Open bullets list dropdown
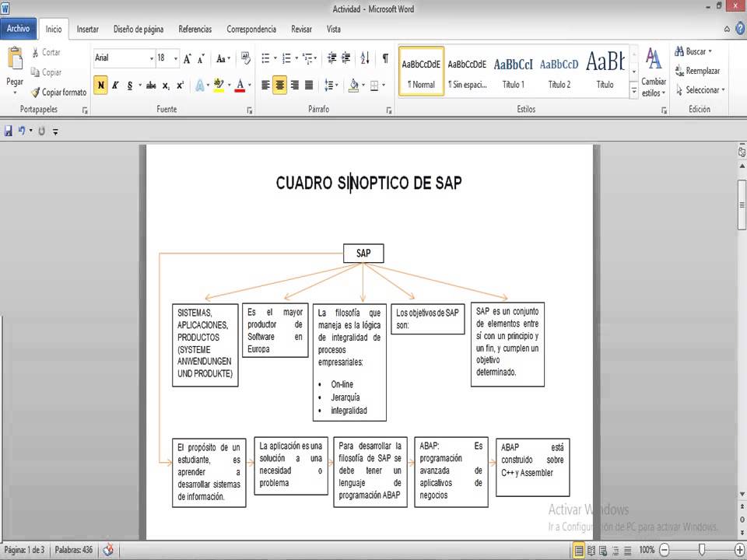Screen dimensions: 747x560 pyautogui.click(x=275, y=58)
